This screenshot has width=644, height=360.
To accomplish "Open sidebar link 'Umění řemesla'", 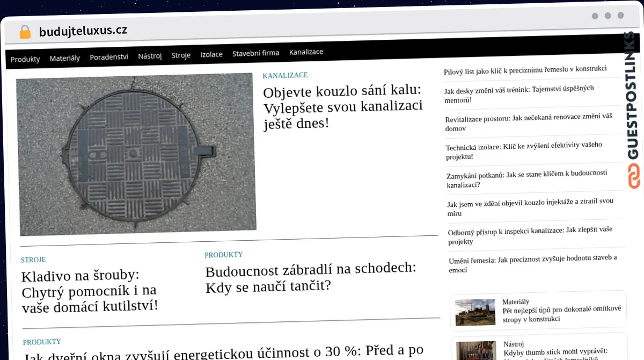I will point(532,263).
